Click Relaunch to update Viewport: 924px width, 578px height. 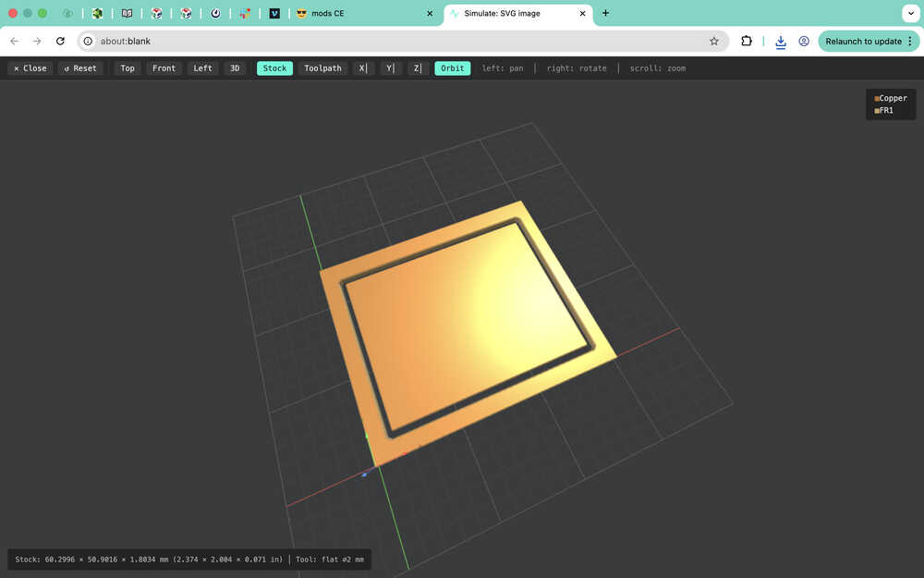863,42
